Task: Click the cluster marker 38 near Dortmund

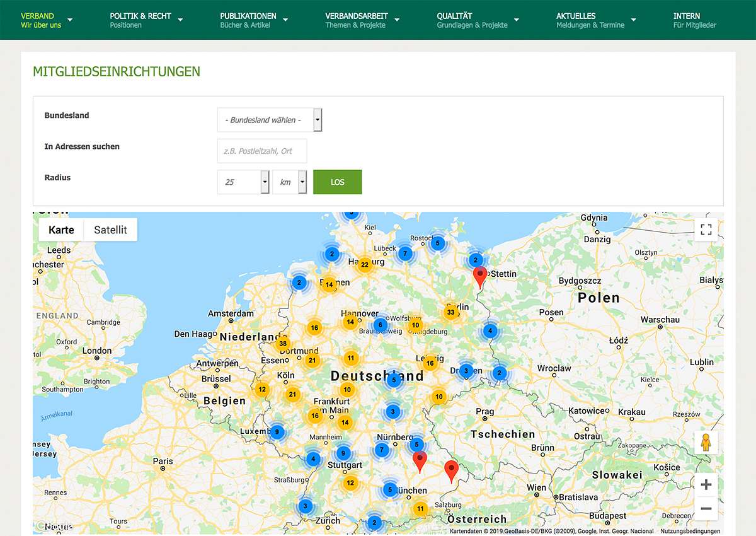Action: [x=283, y=344]
